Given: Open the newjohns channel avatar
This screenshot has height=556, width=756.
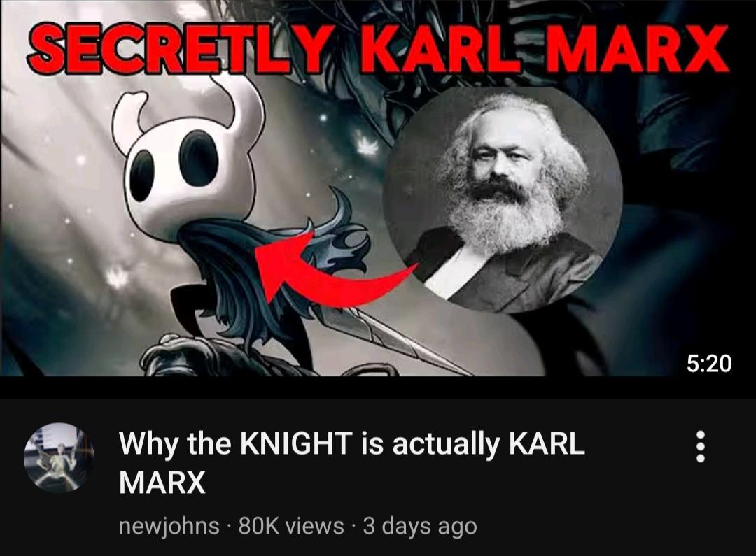Looking at the screenshot, I should [59, 457].
